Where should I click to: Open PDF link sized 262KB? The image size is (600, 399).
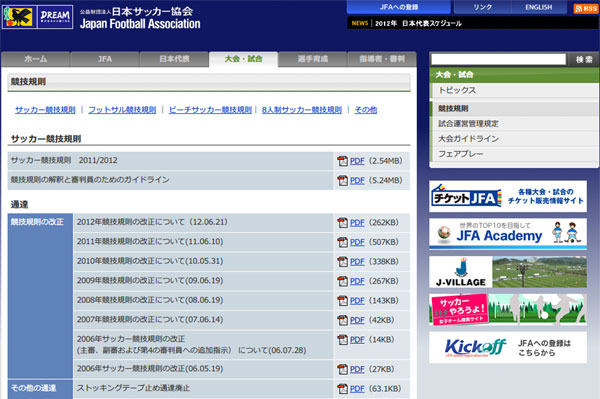(x=357, y=222)
